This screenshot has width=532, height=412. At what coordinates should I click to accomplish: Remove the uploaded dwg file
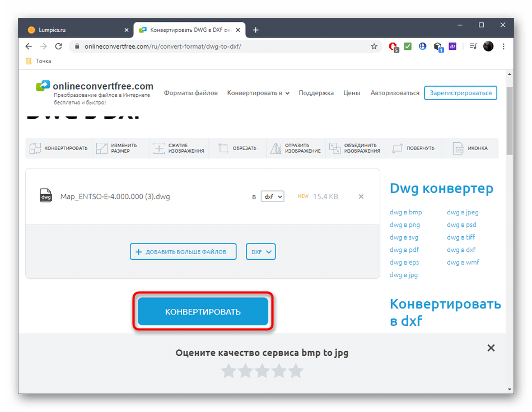(x=361, y=196)
